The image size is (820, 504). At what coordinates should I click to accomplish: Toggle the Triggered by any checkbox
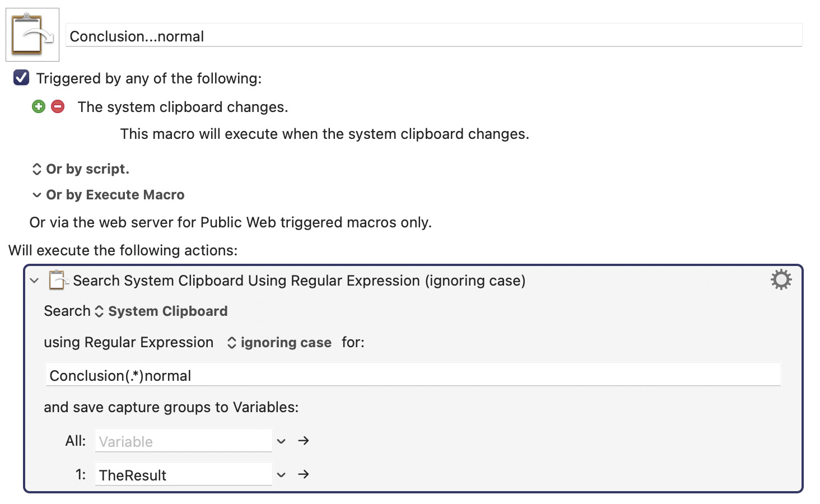click(21, 77)
